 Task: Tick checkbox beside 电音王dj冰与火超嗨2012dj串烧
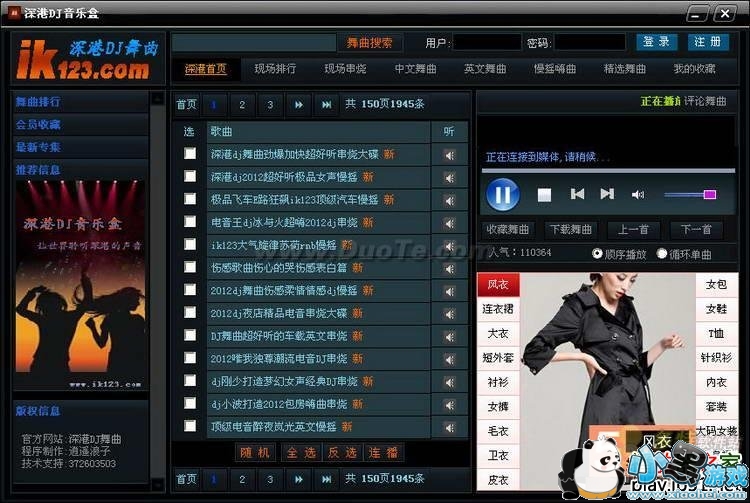point(190,221)
